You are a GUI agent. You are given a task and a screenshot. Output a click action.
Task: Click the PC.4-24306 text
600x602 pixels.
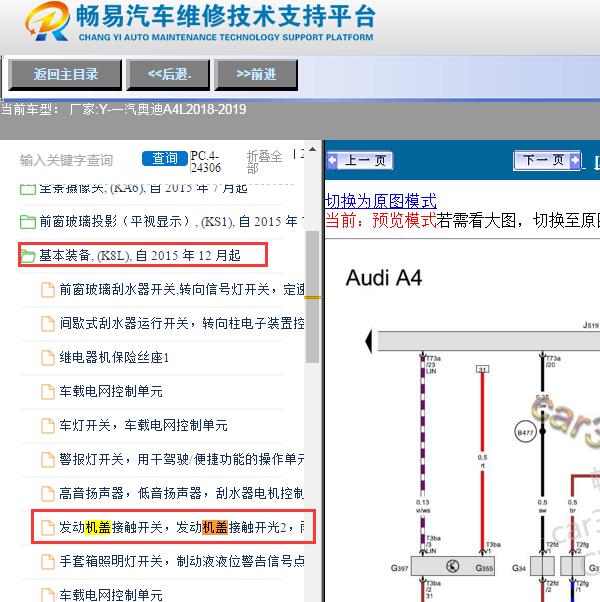tap(206, 162)
